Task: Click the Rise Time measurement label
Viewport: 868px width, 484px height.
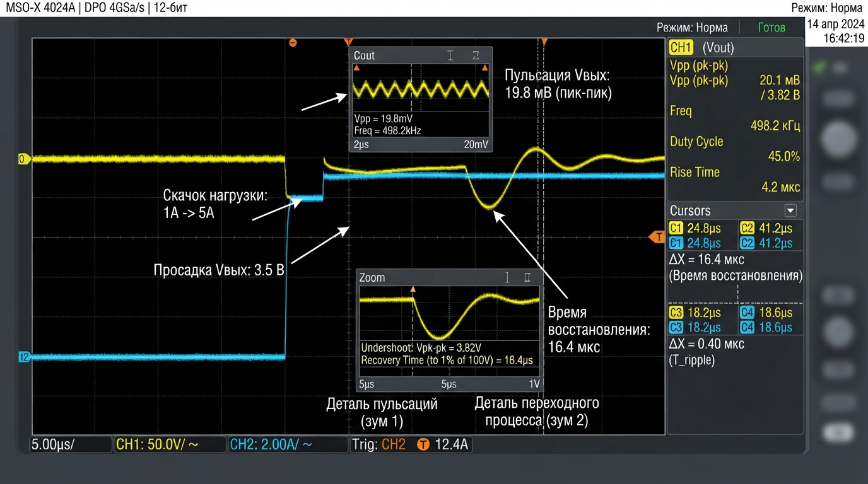Action: click(x=695, y=172)
